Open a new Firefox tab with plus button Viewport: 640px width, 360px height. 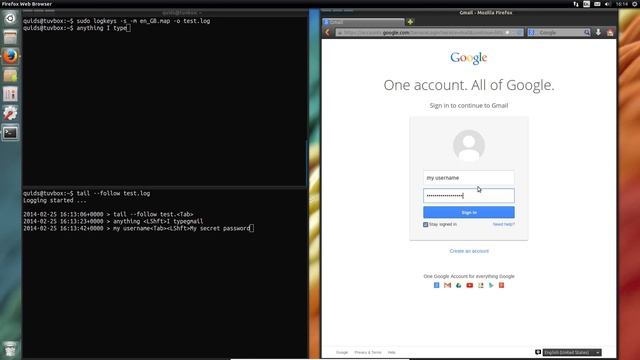pos(410,22)
